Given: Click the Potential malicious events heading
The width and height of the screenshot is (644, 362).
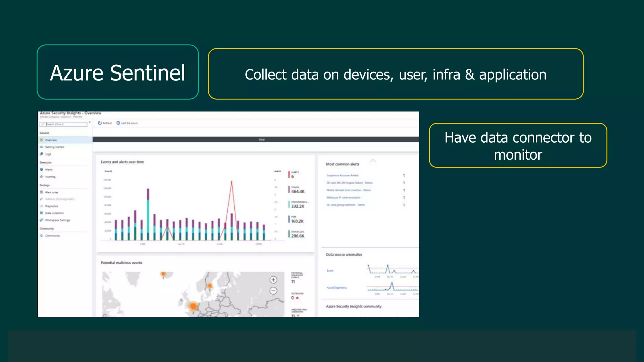Looking at the screenshot, I should pos(121,263).
